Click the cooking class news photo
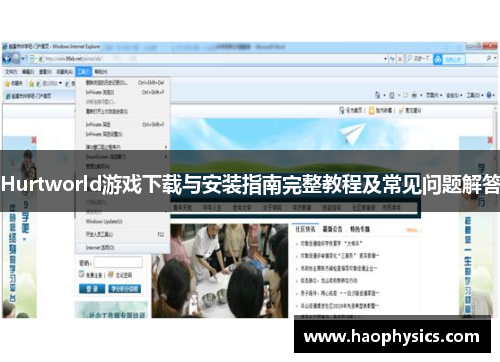This screenshot has height=362, width=500. click(220, 271)
